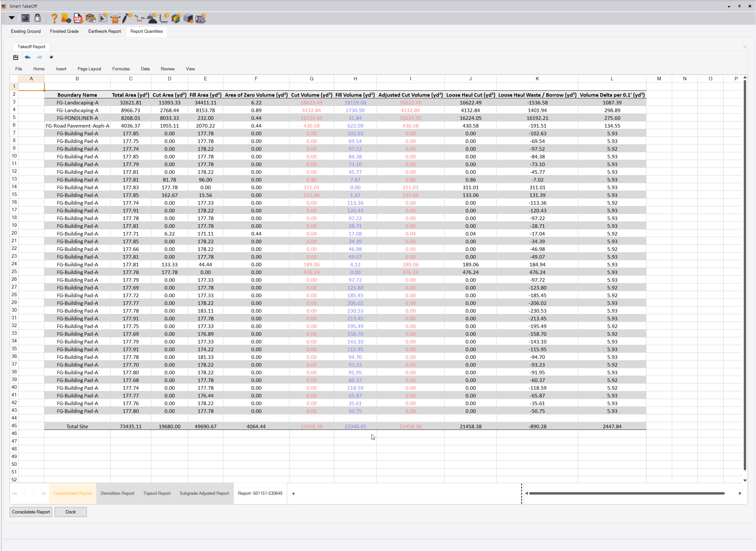Save the takeoff report with floppy icon
The image size is (756, 551).
pyautogui.click(x=16, y=58)
